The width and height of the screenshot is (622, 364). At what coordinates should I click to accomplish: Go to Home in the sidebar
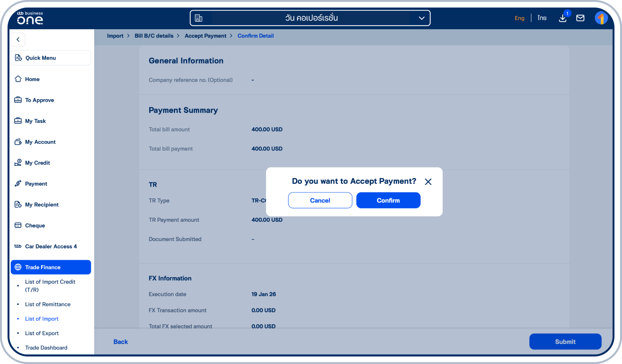point(32,79)
